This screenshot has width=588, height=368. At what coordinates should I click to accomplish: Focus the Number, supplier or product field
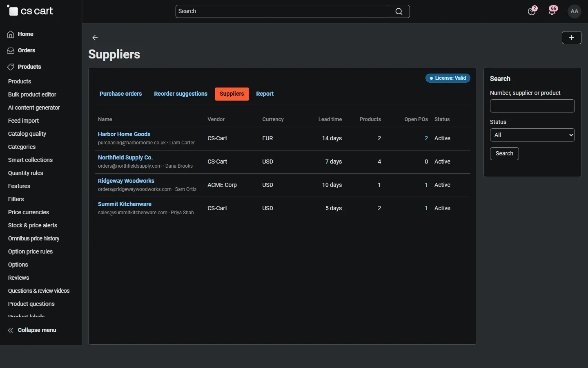coord(532,106)
